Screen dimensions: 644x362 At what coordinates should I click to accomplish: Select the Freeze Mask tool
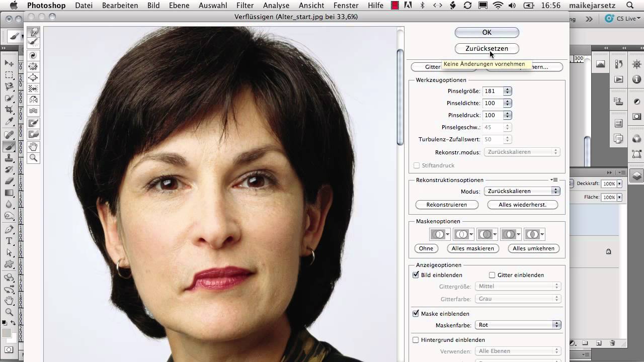click(x=34, y=123)
